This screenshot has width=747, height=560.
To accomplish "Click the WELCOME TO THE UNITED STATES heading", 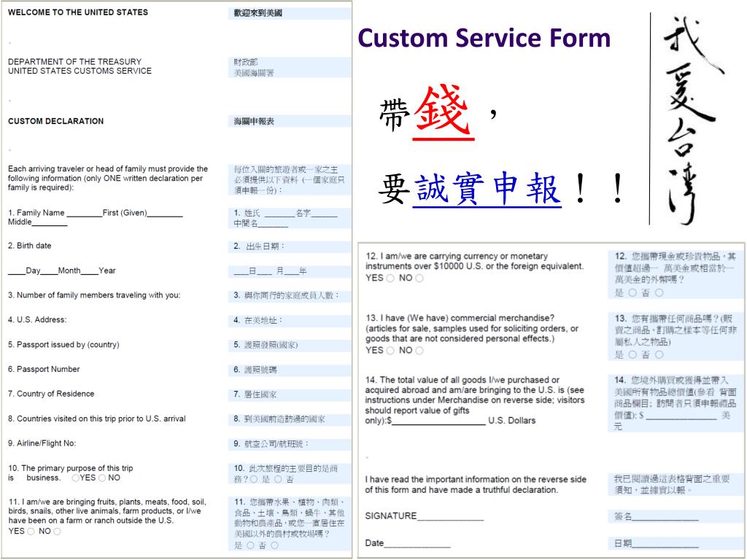I will coord(78,12).
